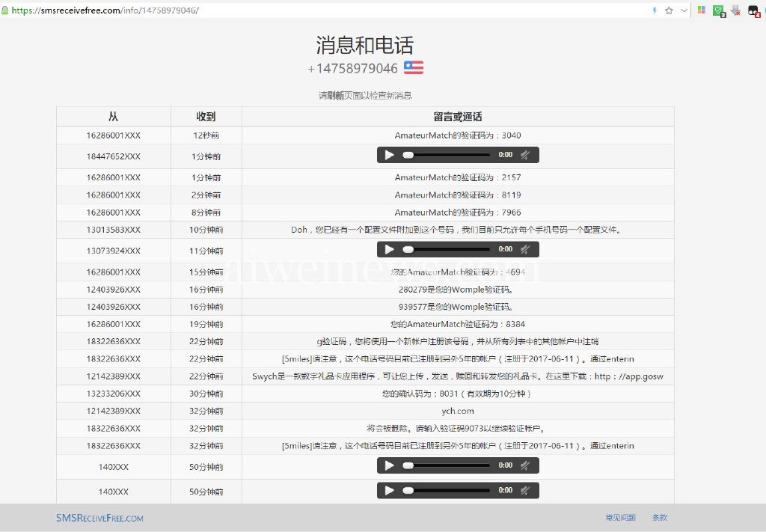Click the ych.com message cell
766x532 pixels.
coord(458,411)
